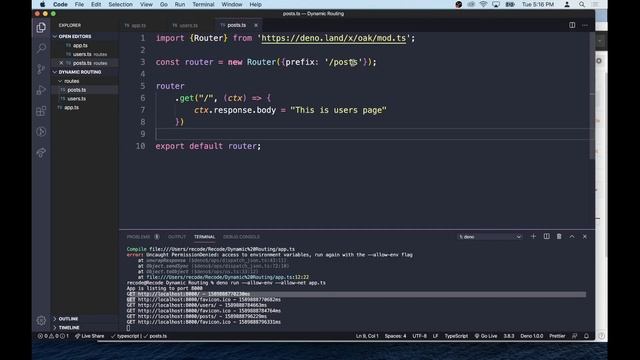Viewport: 640px width, 360px height.
Task: Click Go Live in status bar
Action: (x=486, y=336)
